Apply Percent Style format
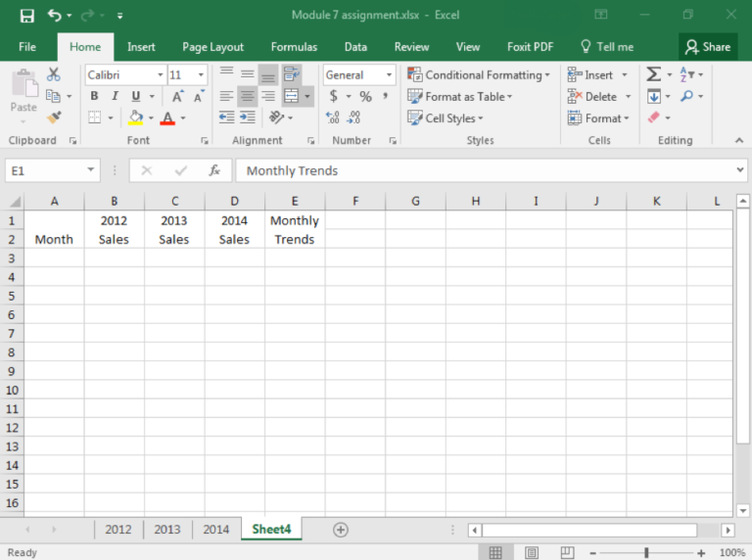Screen dimensions: 752x560 click(x=365, y=96)
